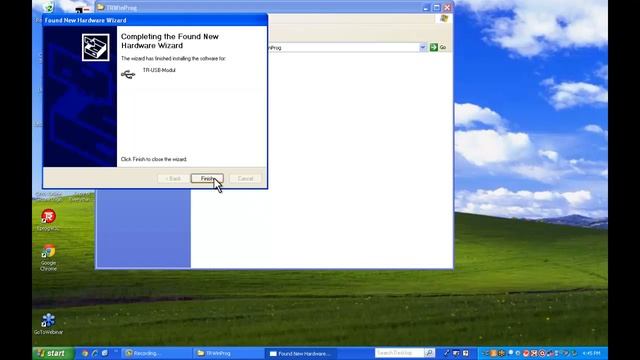This screenshot has height=360, width=640.
Task: Switch to the Recording taskbar item
Action: click(x=156, y=353)
